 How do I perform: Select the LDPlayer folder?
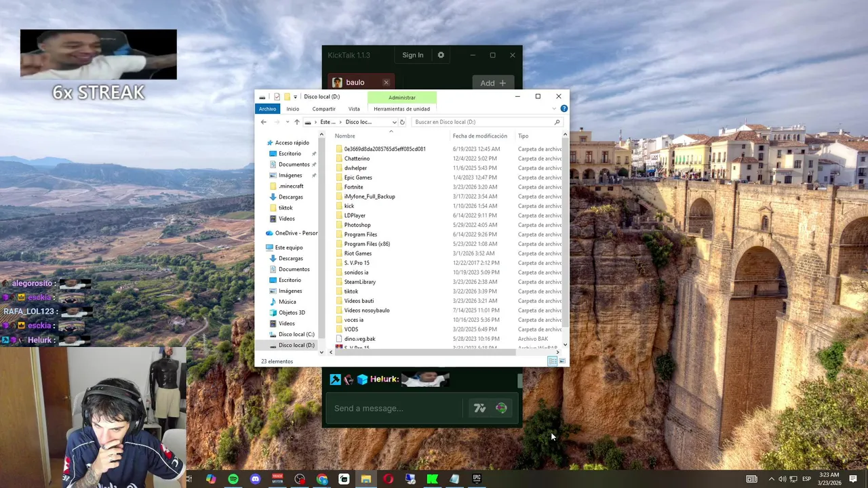[355, 216]
